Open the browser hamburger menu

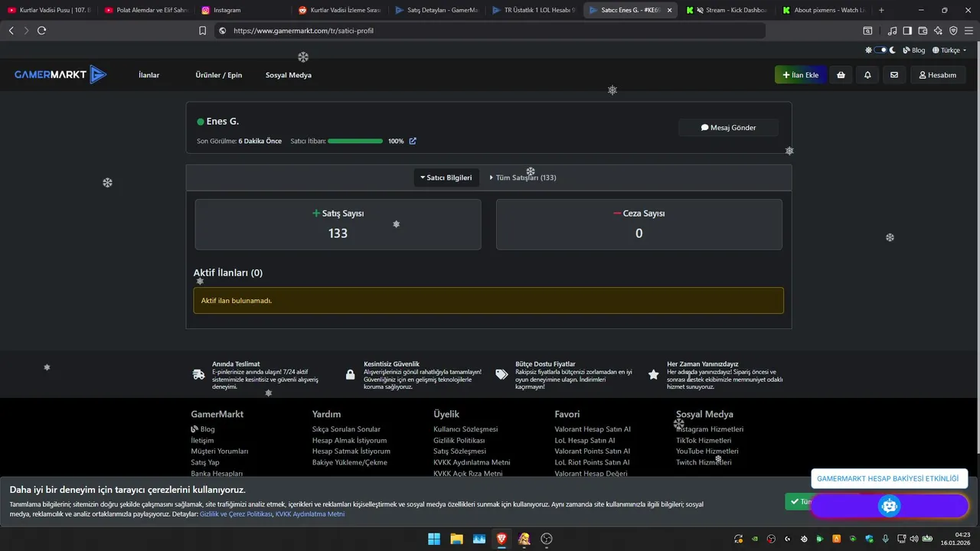click(x=969, y=31)
